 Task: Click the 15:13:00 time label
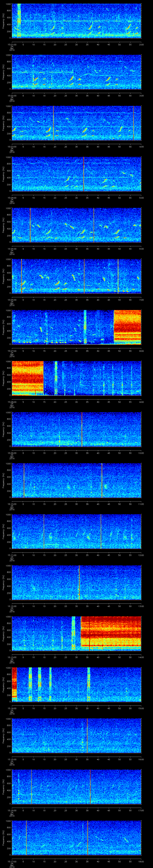12,657
